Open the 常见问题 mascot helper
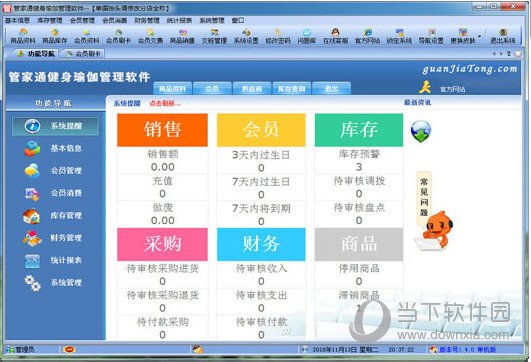The width and height of the screenshot is (531, 362). 433,212
